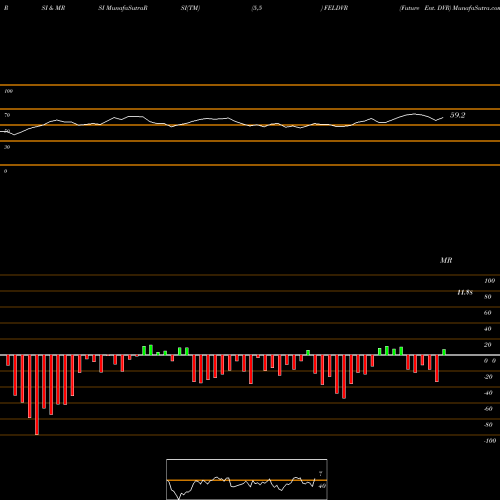500x500 pixels.
Task: Click the RSI axis label 70
Action: [7, 115]
